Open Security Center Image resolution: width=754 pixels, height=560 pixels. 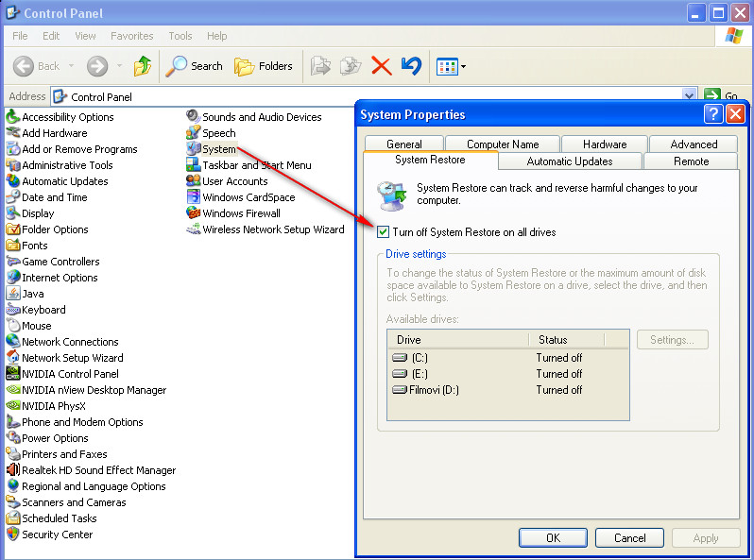[x=49, y=535]
